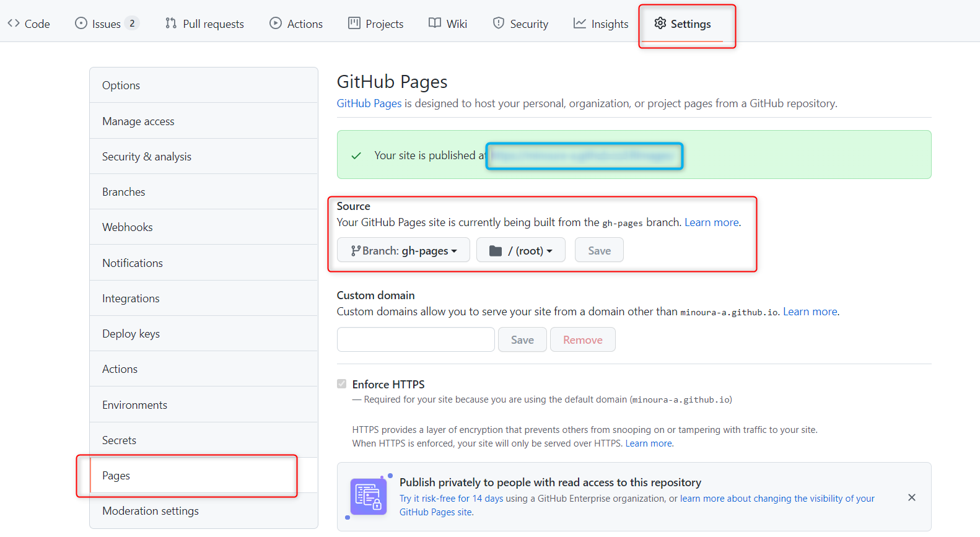Screen dimensions: 980x537
Task: Expand the / (root) folder dropdown
Action: [x=521, y=250]
